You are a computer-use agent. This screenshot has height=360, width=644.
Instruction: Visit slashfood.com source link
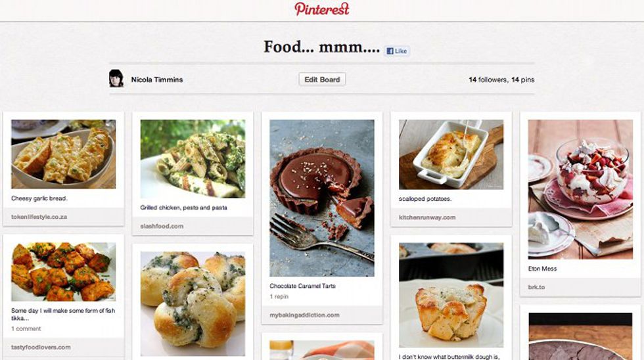click(x=162, y=226)
